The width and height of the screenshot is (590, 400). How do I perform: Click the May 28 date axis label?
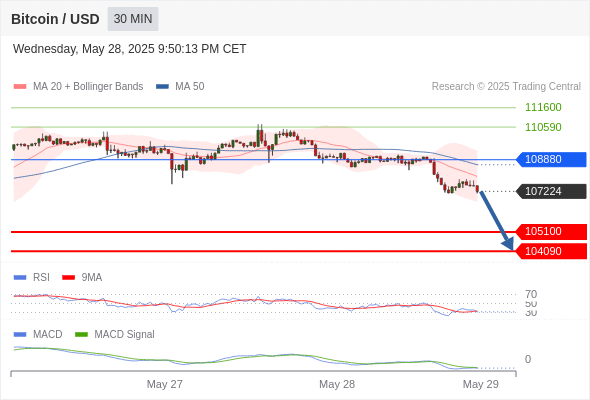click(337, 384)
